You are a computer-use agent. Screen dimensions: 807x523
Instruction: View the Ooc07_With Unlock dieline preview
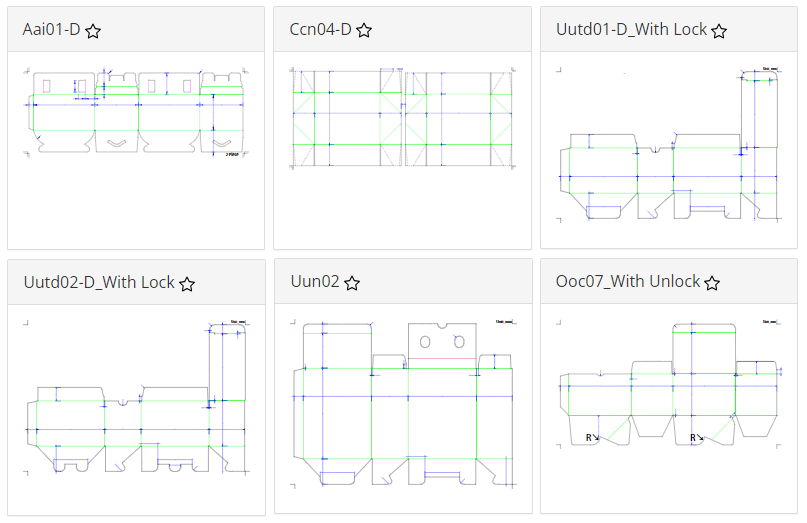(x=669, y=384)
